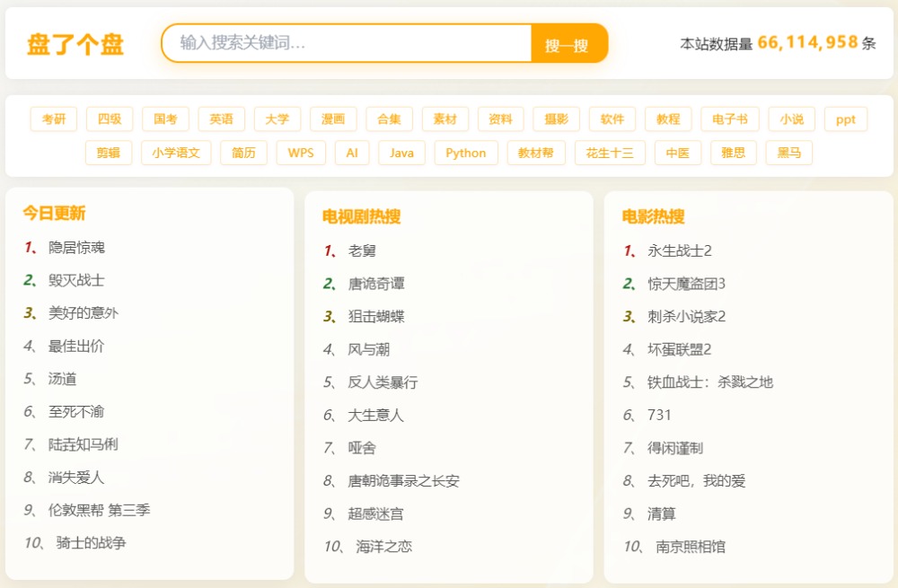
Task: Open the 花生十三 tag
Action: (x=610, y=153)
